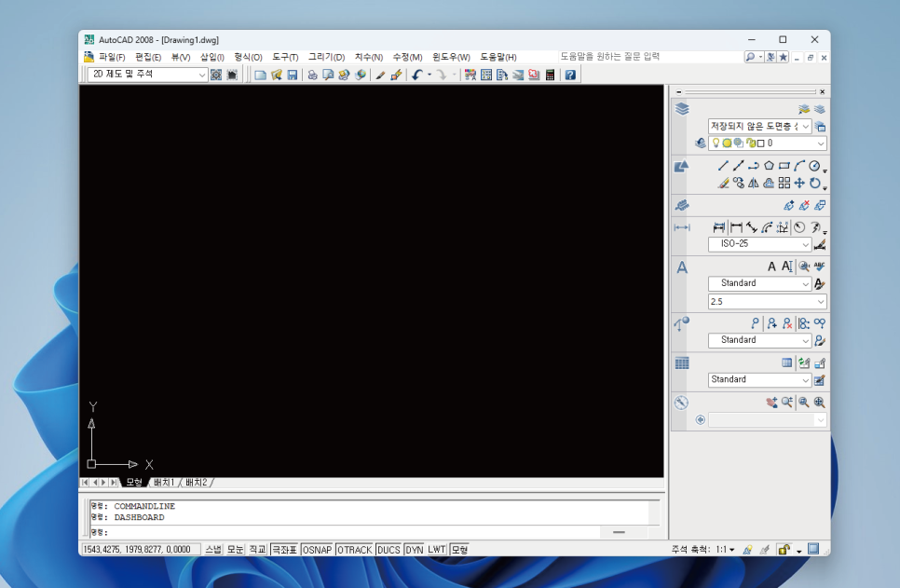This screenshot has height=588, width=900.
Task: Select the Rotate tool in dashboard
Action: click(814, 184)
